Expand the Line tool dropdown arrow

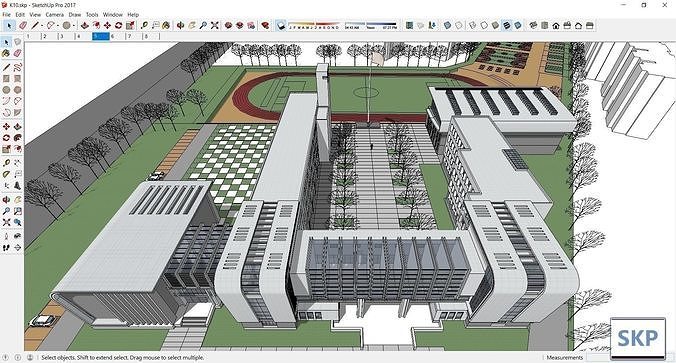click(x=42, y=26)
